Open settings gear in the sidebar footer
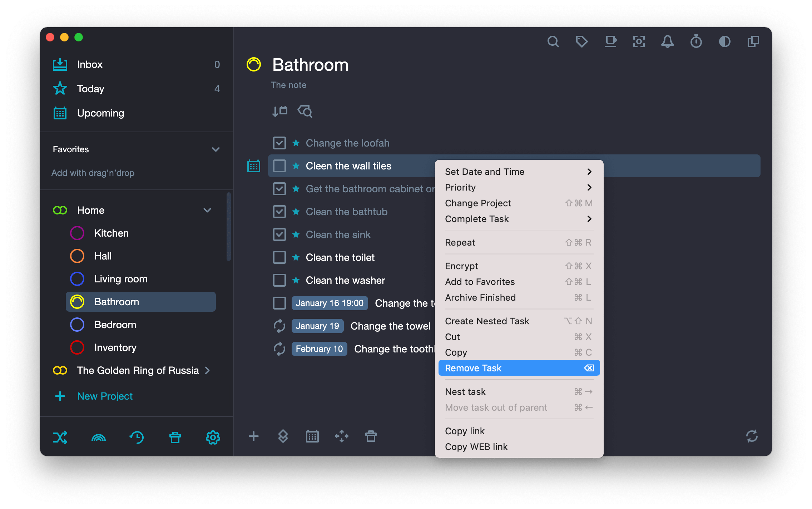The height and width of the screenshot is (509, 812). click(213, 437)
